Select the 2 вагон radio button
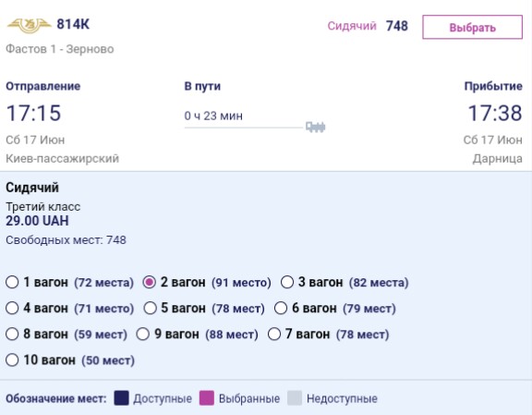Screen dimensions: 532x415 pos(150,282)
